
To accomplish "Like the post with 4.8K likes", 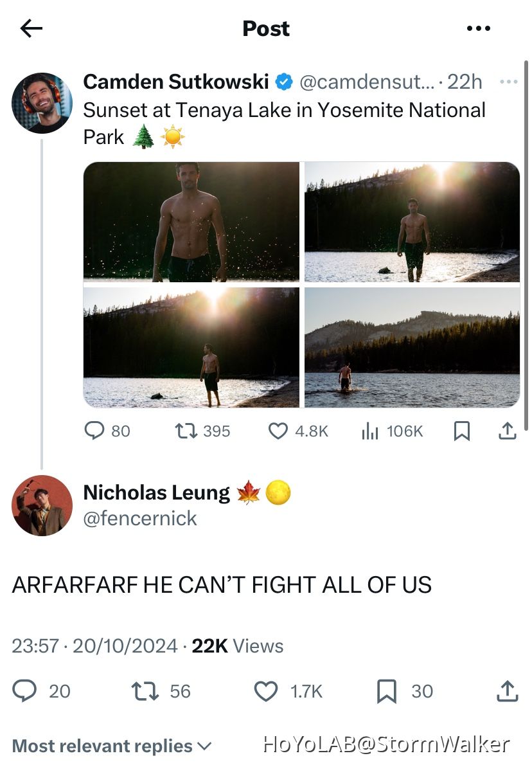I will click(x=278, y=431).
